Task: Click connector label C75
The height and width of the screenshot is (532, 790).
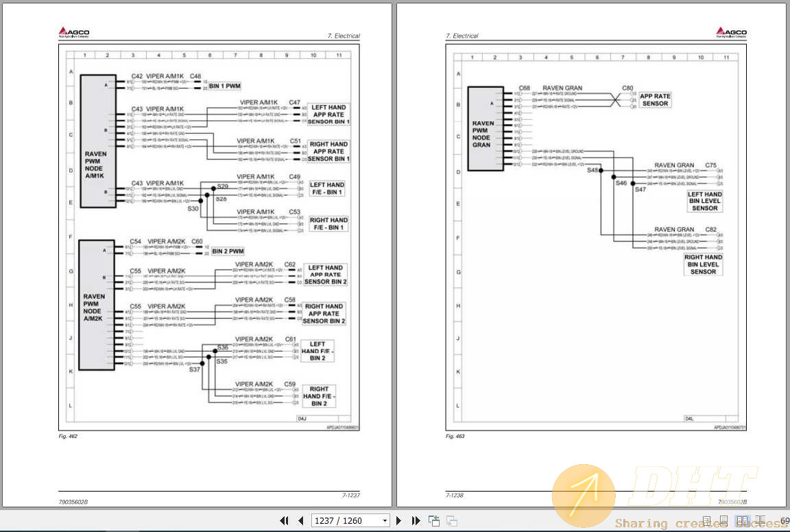Action: [711, 165]
